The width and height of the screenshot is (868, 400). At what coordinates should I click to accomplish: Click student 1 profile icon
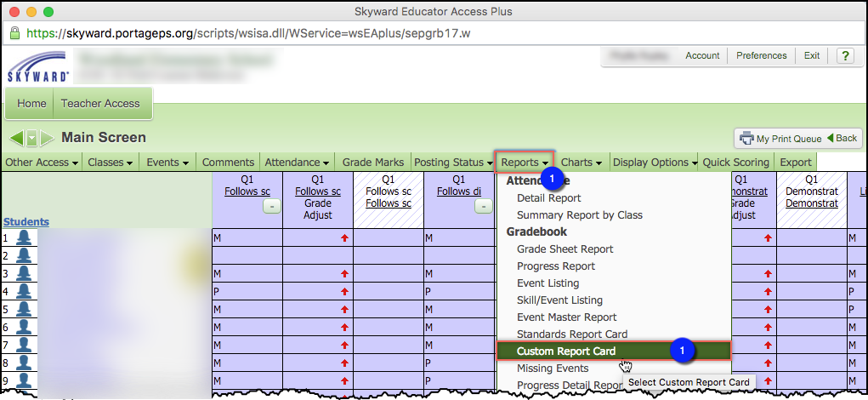coord(24,238)
